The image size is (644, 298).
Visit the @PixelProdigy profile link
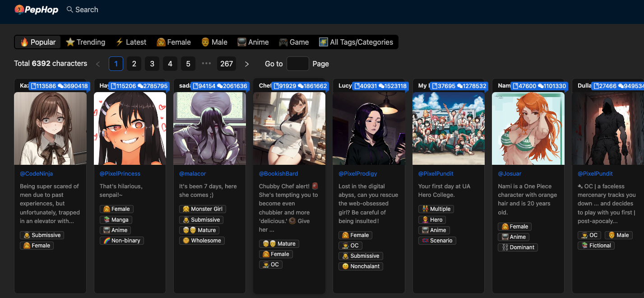[358, 174]
